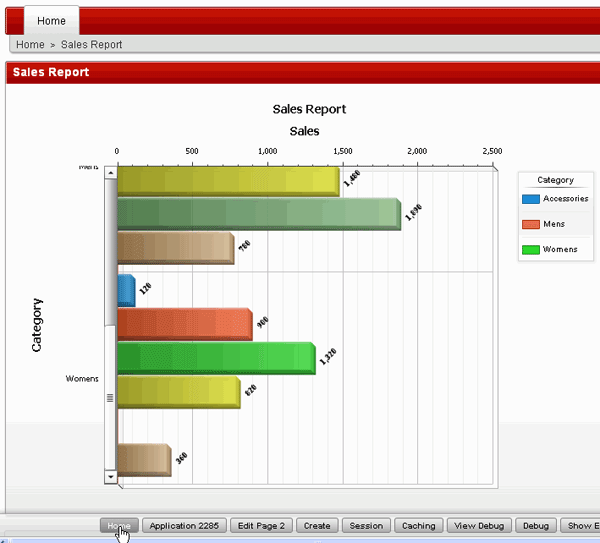The image size is (600, 543).
Task: Click the Create button
Action: point(317,526)
